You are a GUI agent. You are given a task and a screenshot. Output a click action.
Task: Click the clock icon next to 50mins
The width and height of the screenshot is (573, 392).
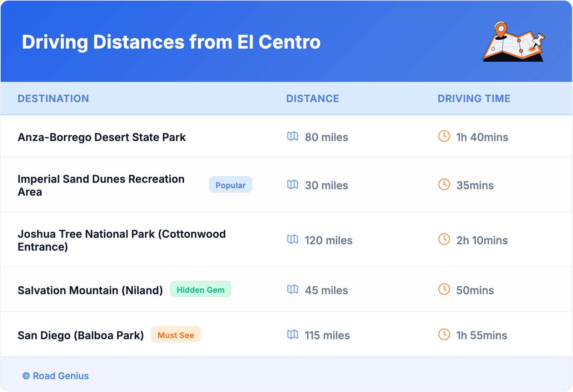tap(444, 290)
